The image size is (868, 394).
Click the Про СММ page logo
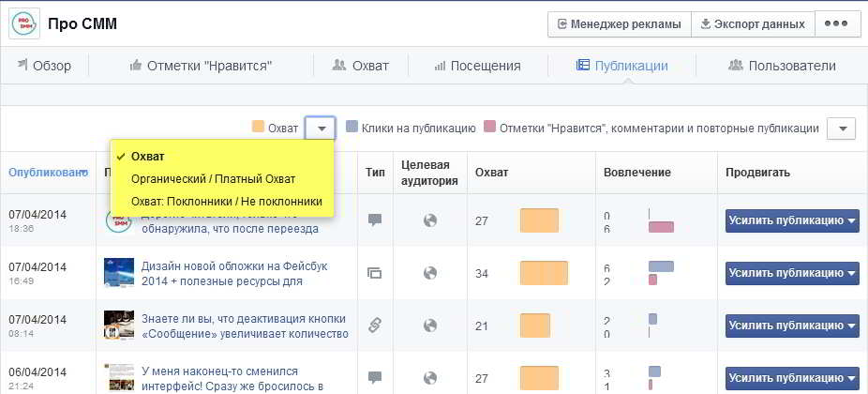coord(23,23)
